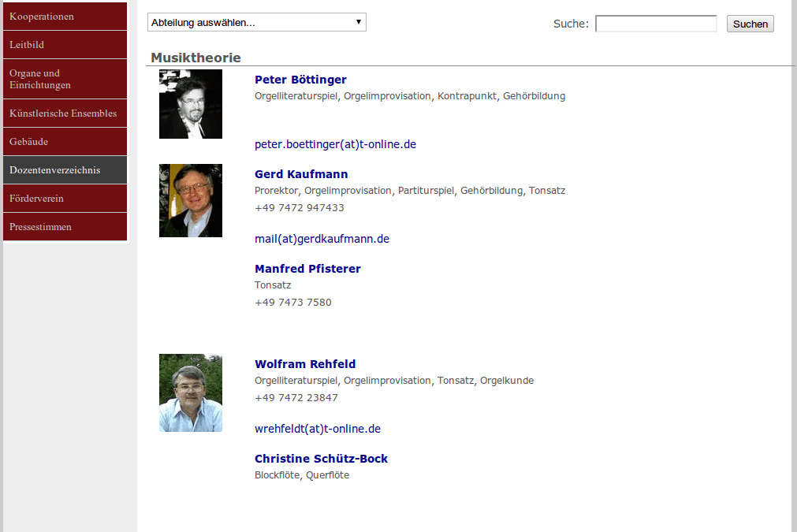
Task: Click the mail(at)gerdkaufmann.de email link
Action: (322, 239)
